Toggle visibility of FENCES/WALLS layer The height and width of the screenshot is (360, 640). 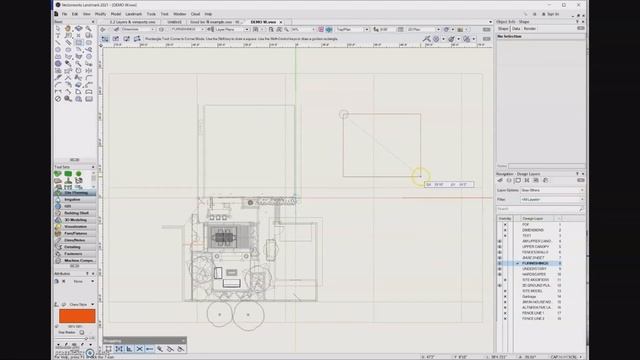pos(500,252)
